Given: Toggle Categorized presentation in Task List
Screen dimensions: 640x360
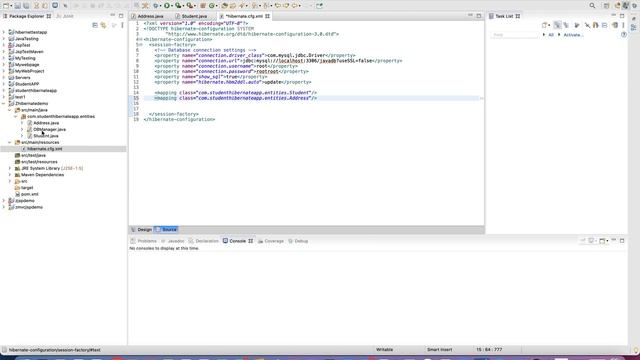Looking at the screenshot, I should click(x=557, y=25).
